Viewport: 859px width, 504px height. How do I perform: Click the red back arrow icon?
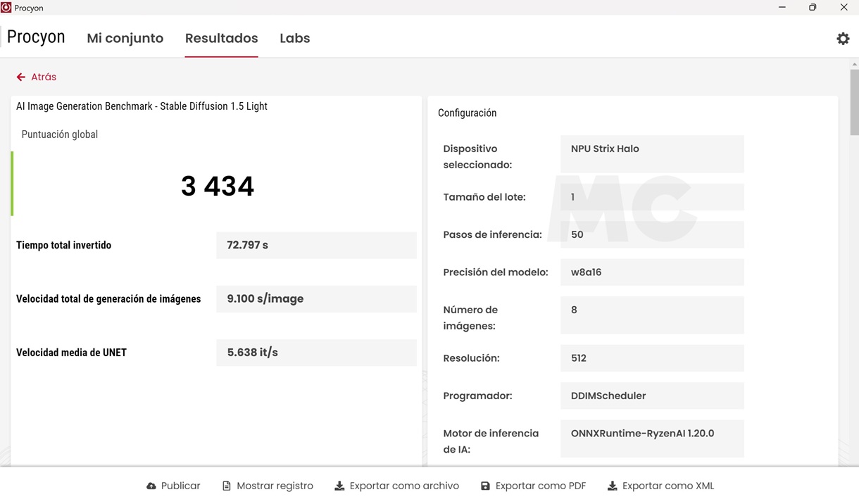[21, 77]
